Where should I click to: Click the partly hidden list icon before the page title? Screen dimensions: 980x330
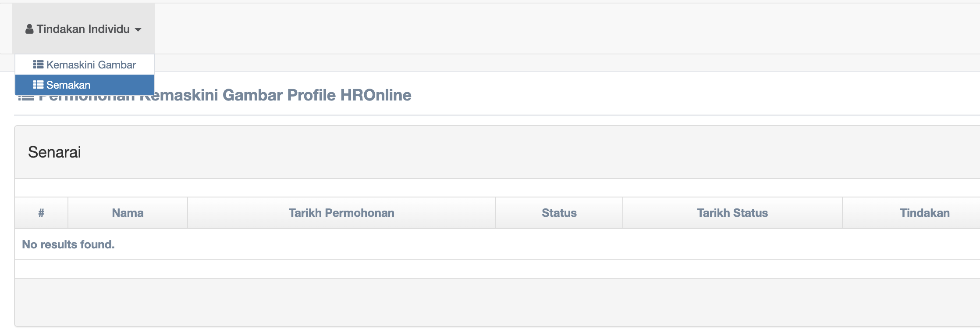(25, 98)
